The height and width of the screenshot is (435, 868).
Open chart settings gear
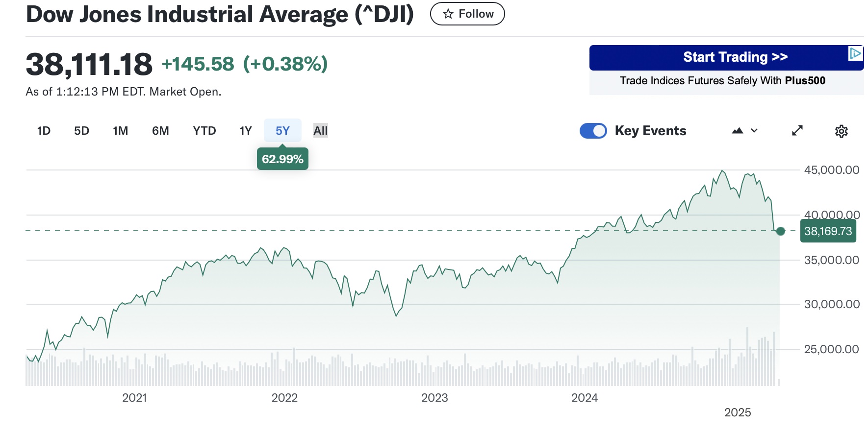841,131
